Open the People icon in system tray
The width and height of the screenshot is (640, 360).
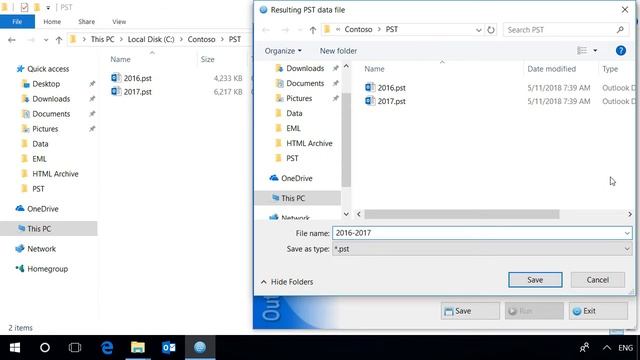click(x=584, y=348)
